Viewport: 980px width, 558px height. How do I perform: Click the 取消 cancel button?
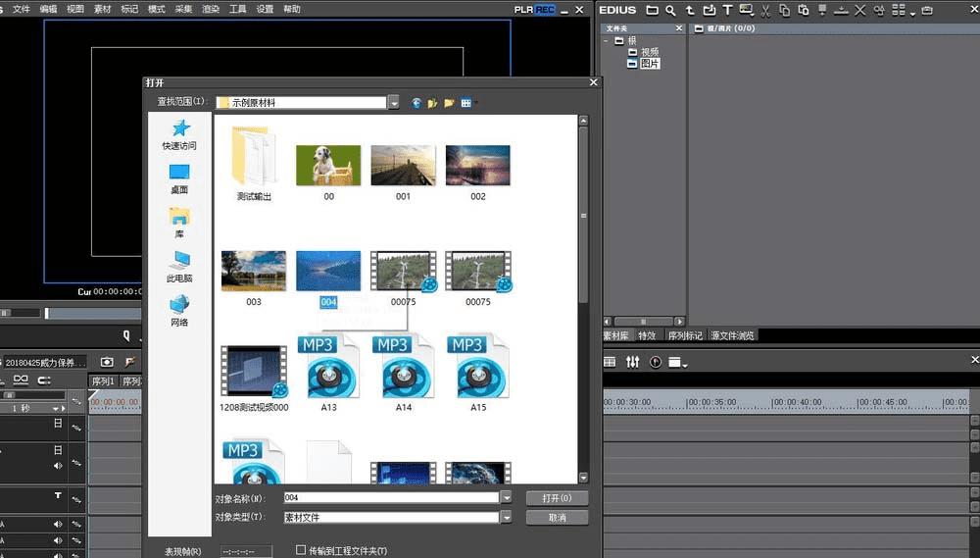pos(557,517)
